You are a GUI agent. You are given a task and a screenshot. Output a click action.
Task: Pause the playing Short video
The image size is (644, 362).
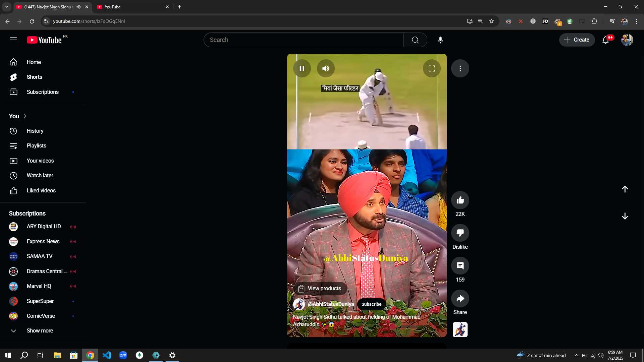302,68
